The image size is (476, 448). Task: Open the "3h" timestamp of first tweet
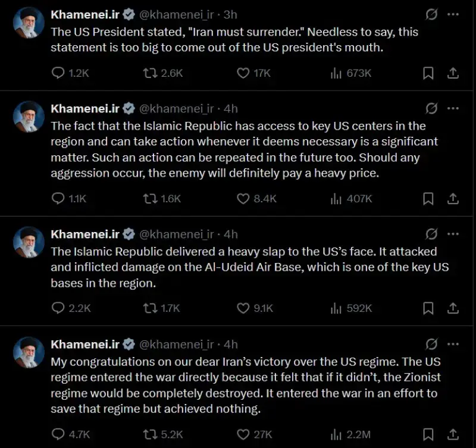click(x=230, y=14)
